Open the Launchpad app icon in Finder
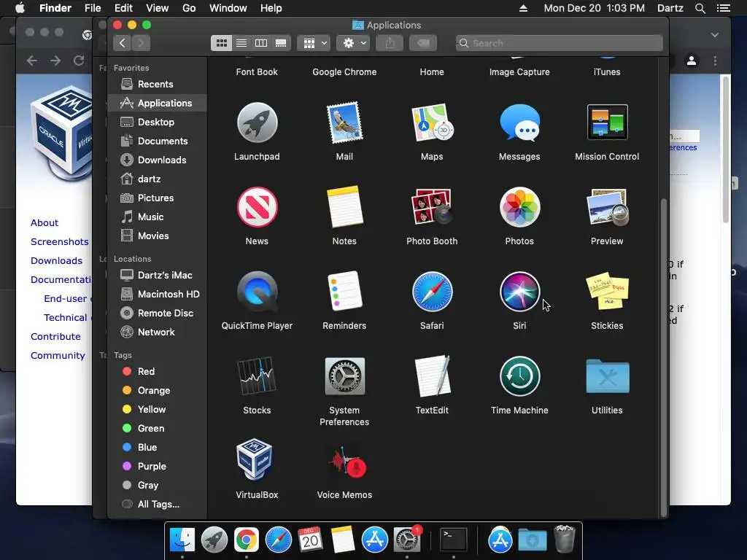This screenshot has height=560, width=747. [x=258, y=122]
